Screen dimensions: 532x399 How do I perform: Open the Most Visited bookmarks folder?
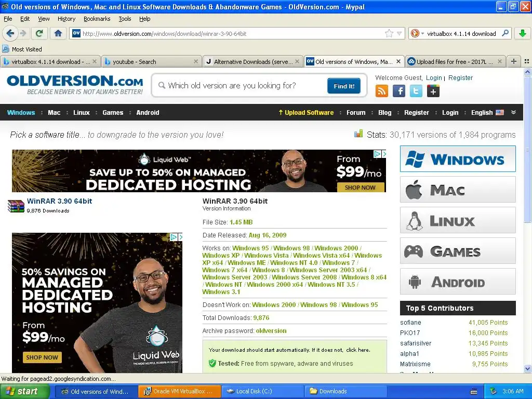[x=22, y=49]
